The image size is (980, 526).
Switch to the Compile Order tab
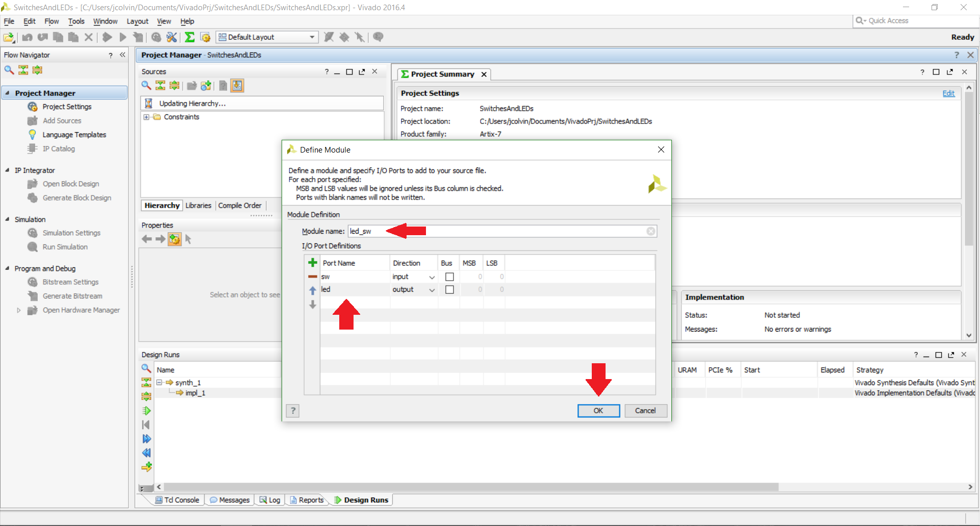[240, 205]
